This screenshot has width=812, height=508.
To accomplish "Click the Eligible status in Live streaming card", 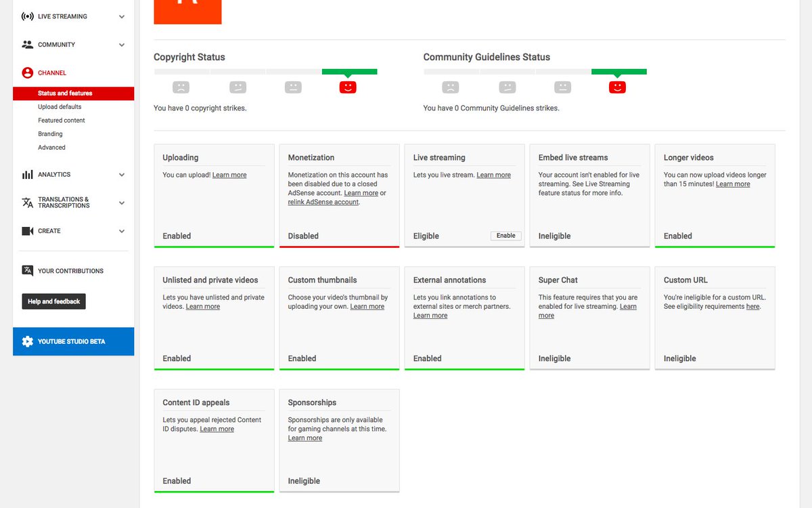I will [426, 236].
